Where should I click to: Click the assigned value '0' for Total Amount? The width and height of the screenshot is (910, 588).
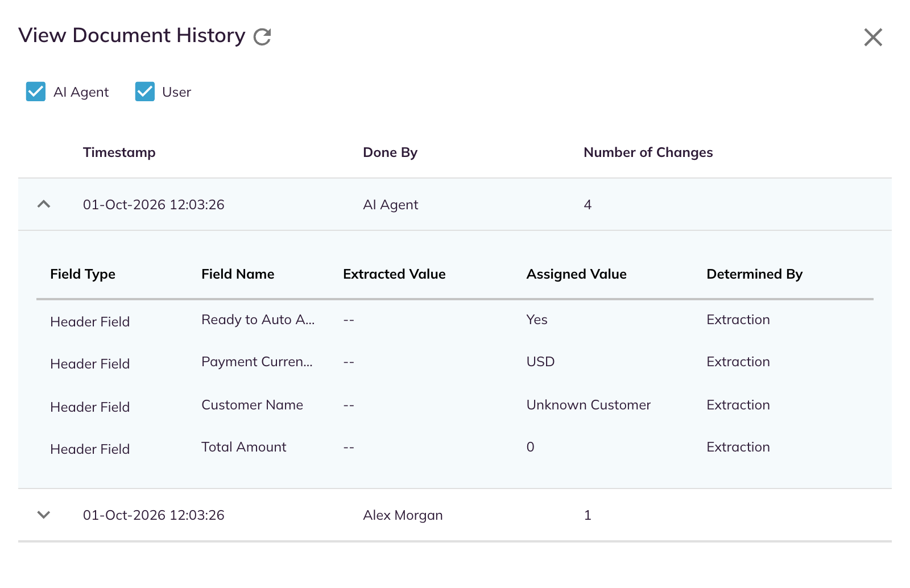pyautogui.click(x=530, y=447)
